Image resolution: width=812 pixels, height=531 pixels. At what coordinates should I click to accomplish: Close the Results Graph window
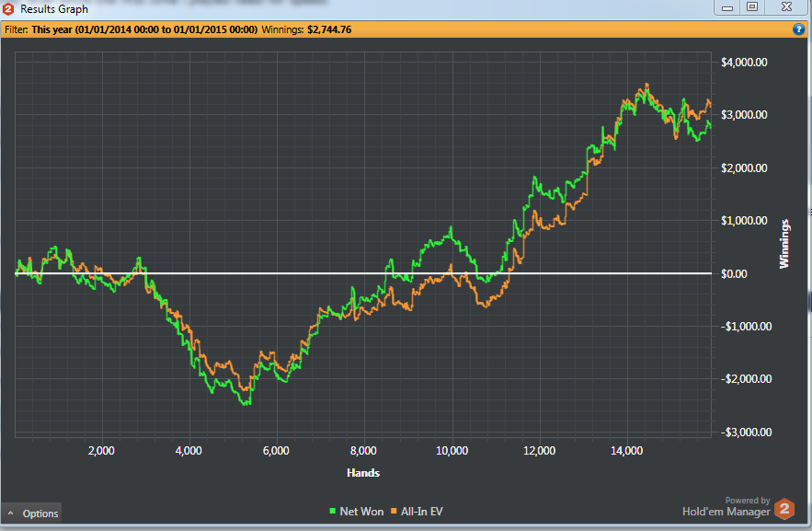click(786, 7)
